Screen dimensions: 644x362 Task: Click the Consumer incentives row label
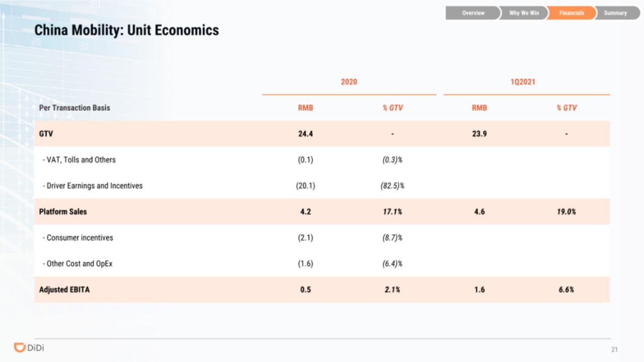77,238
